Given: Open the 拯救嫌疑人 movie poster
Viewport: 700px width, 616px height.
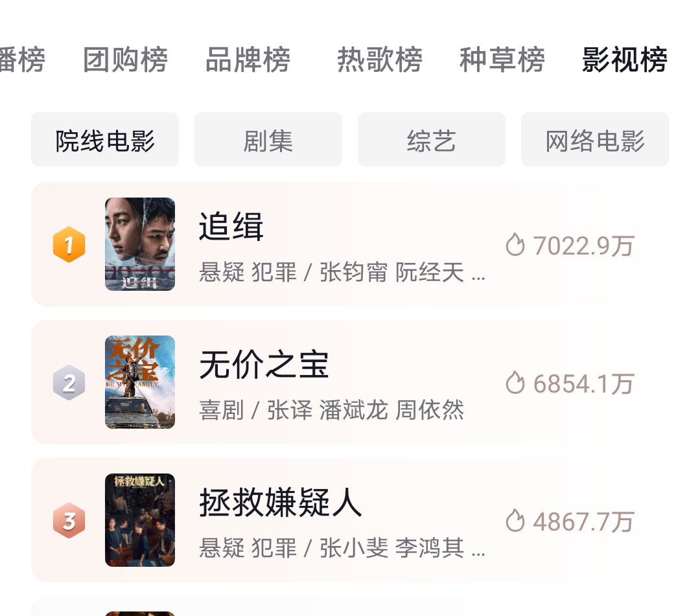Looking at the screenshot, I should click(140, 520).
